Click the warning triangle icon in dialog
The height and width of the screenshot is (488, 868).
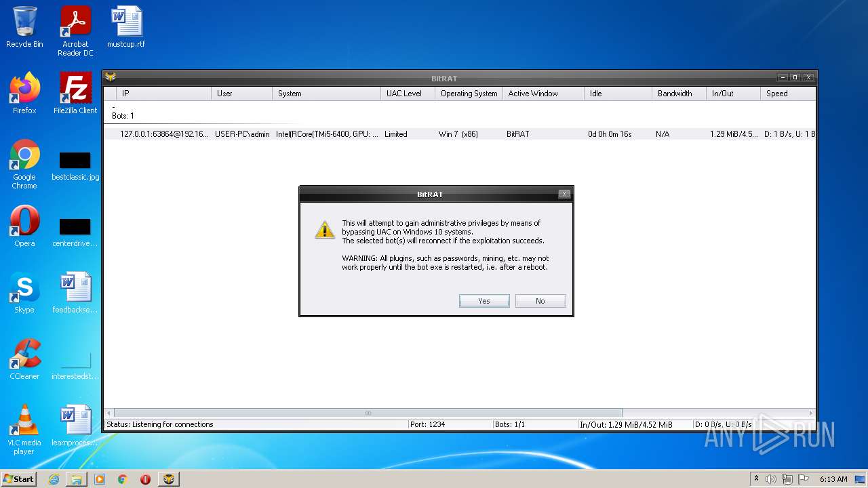325,230
